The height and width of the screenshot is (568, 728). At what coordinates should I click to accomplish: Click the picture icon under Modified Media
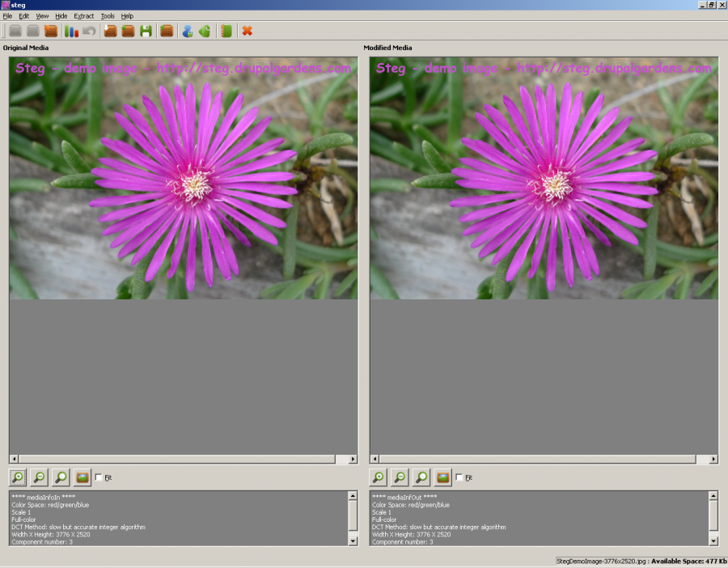(x=443, y=477)
